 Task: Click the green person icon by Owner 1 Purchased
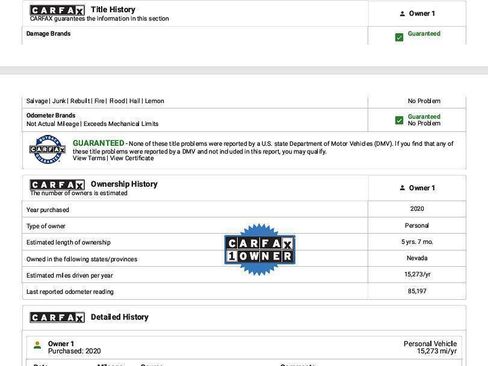[x=38, y=345]
